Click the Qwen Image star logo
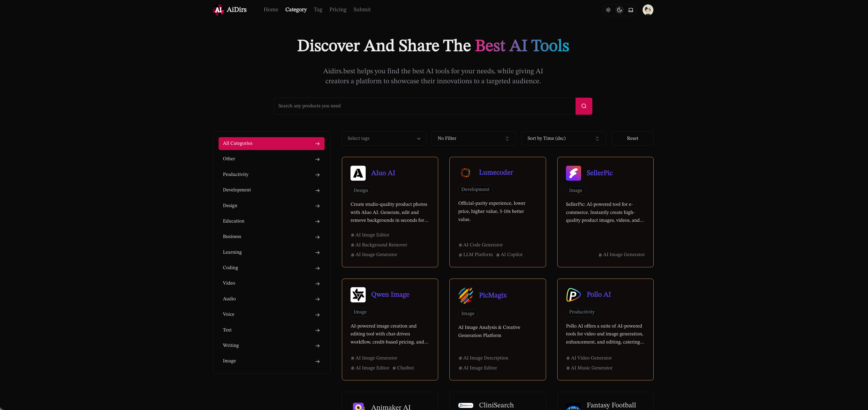The image size is (868, 410). (x=358, y=295)
